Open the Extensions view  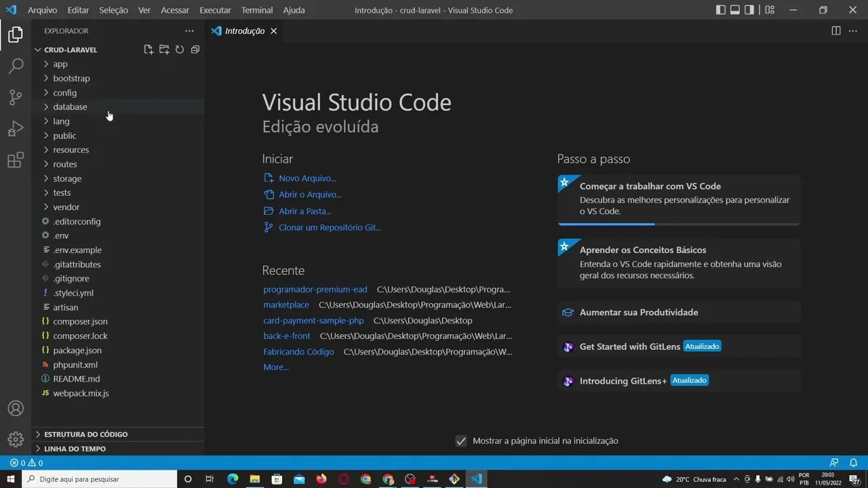[x=16, y=160]
